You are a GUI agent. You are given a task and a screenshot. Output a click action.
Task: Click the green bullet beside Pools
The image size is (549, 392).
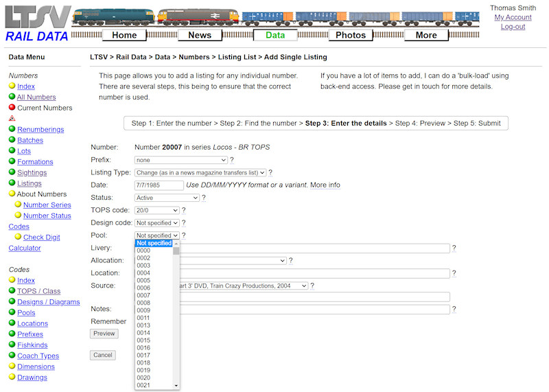(x=12, y=312)
